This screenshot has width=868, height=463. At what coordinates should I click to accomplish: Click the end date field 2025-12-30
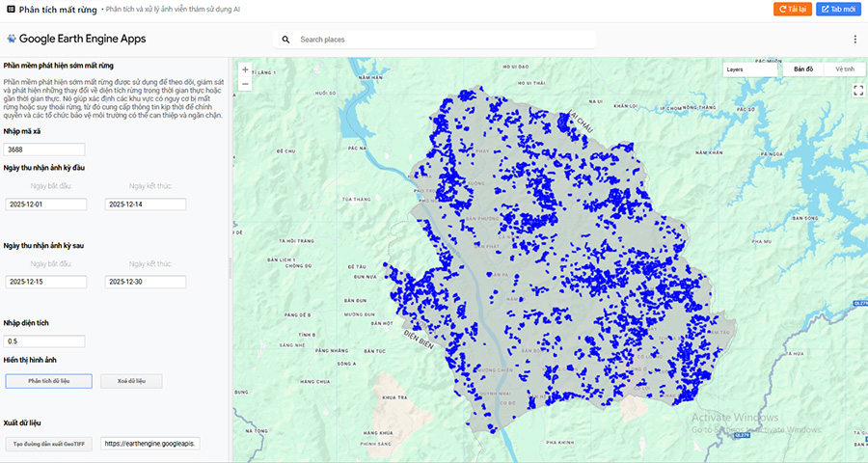[146, 282]
